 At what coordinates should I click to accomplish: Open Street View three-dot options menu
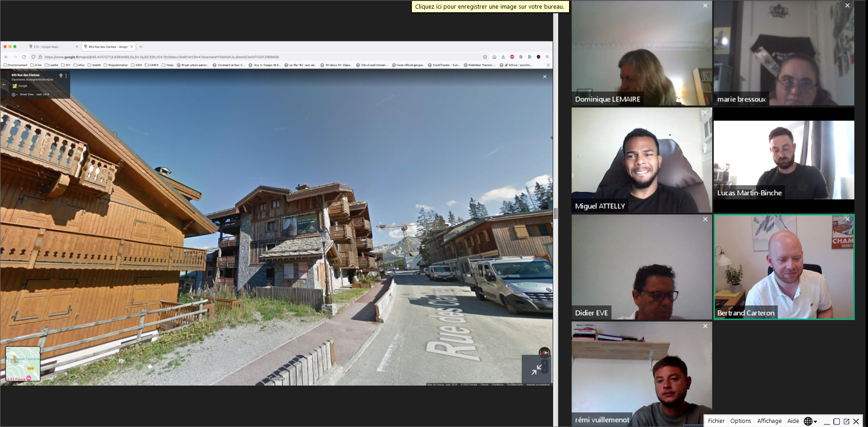click(x=66, y=76)
